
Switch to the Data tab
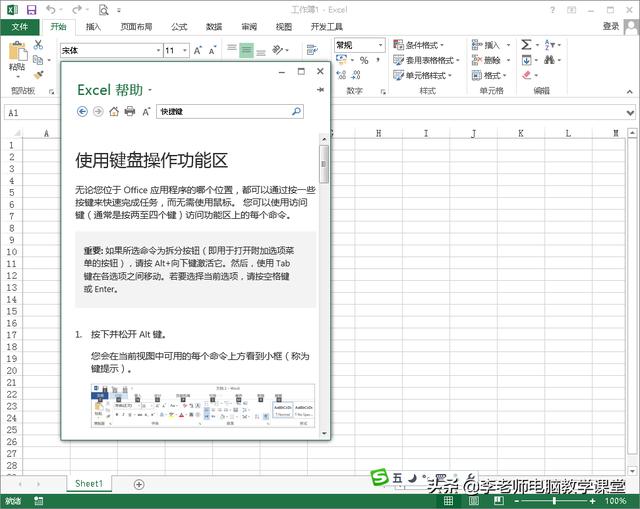click(x=214, y=27)
